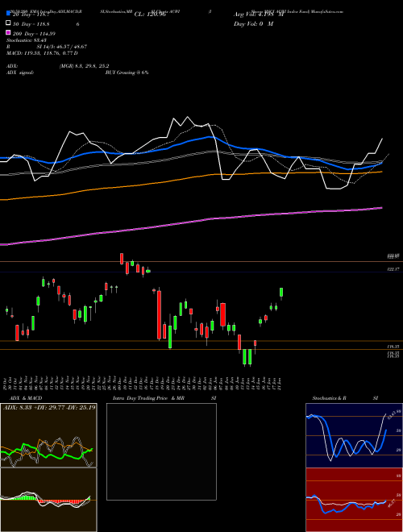Click the magenta 200 Day legend swatch
Image resolution: width=403 pixels, height=532 pixels.
click(x=8, y=33)
